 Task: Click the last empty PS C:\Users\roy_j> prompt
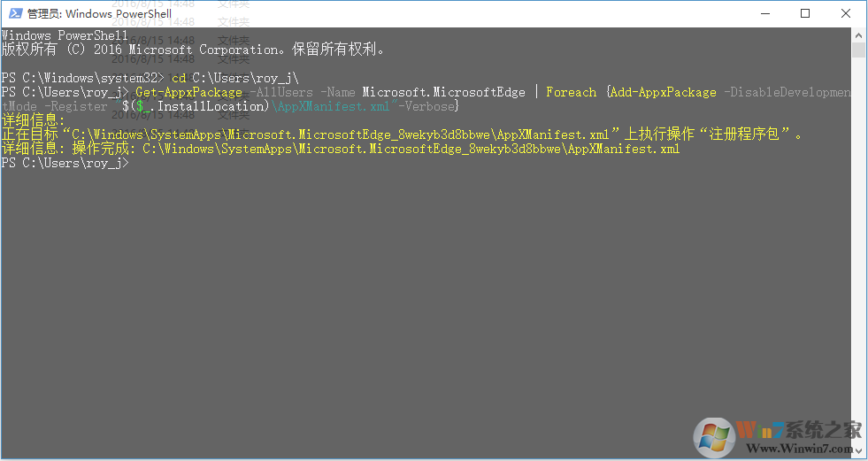pyautogui.click(x=65, y=164)
